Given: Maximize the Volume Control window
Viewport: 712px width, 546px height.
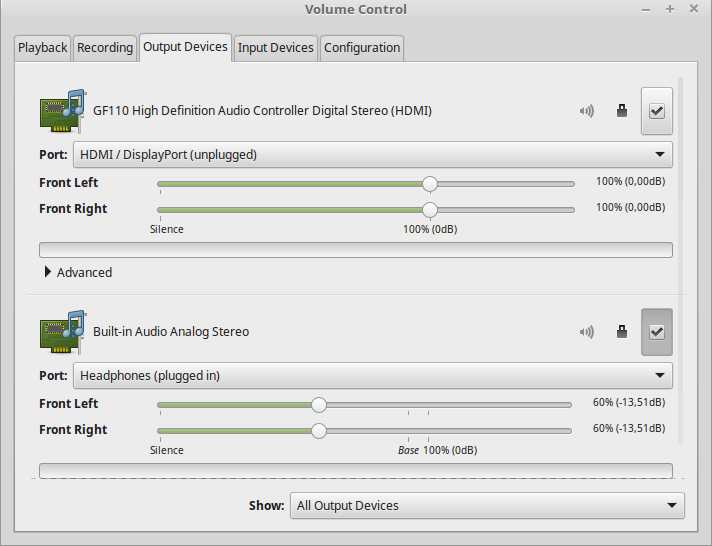Looking at the screenshot, I should pyautogui.click(x=670, y=9).
